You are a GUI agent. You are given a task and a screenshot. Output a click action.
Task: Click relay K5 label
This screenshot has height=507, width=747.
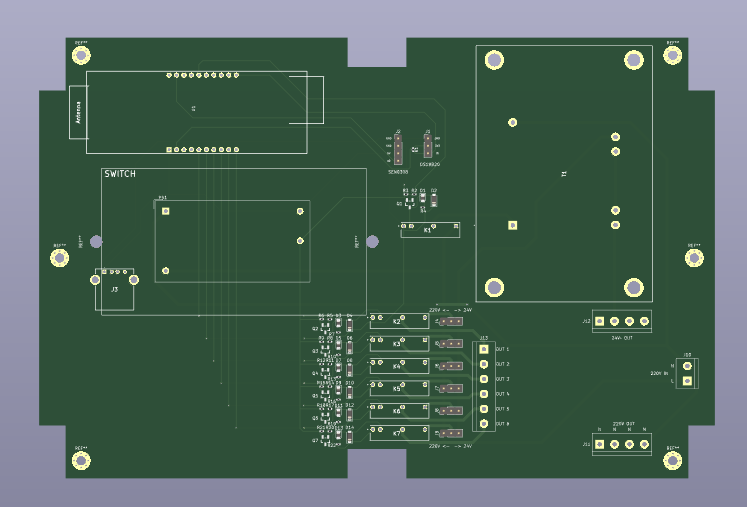tap(397, 389)
